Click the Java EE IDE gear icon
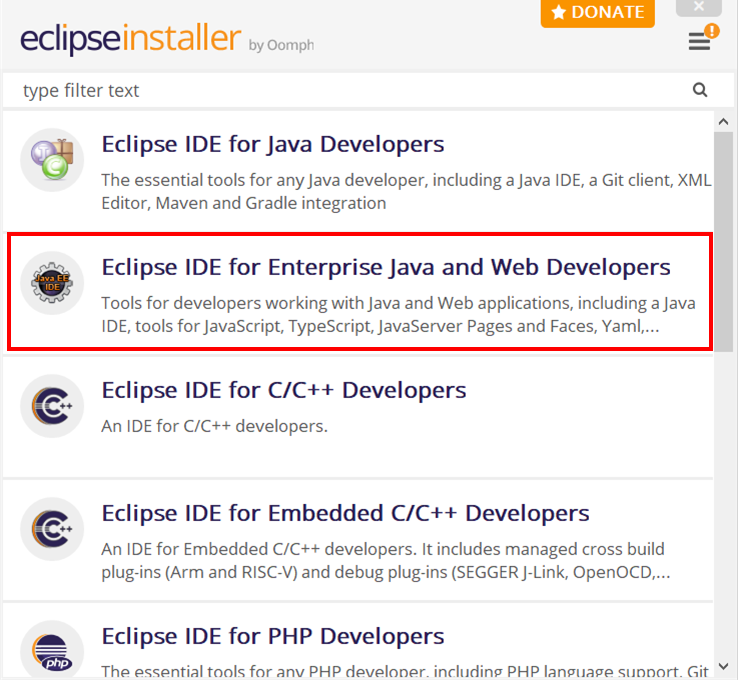The image size is (738, 680). click(52, 283)
